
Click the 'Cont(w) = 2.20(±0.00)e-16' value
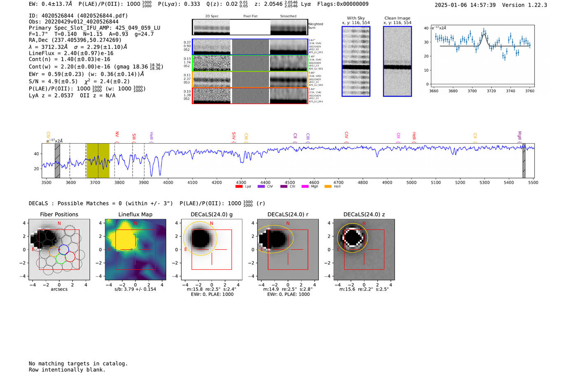[70, 67]
